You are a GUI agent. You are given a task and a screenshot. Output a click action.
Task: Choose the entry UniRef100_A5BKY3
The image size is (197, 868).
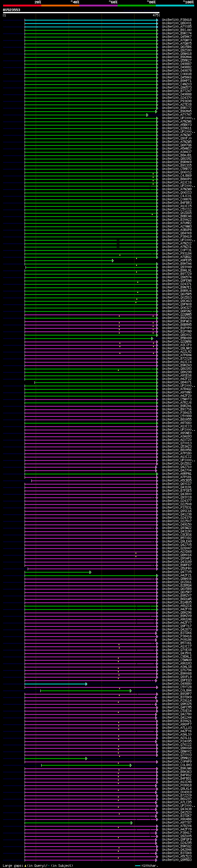(177, 125)
